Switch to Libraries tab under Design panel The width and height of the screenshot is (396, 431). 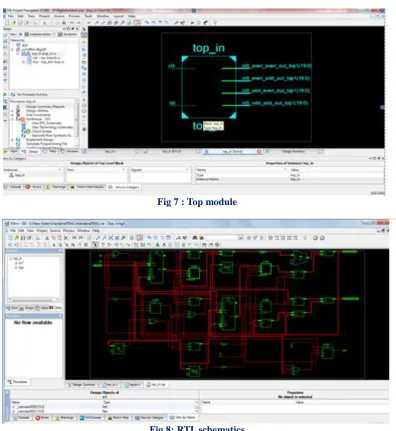(69, 152)
